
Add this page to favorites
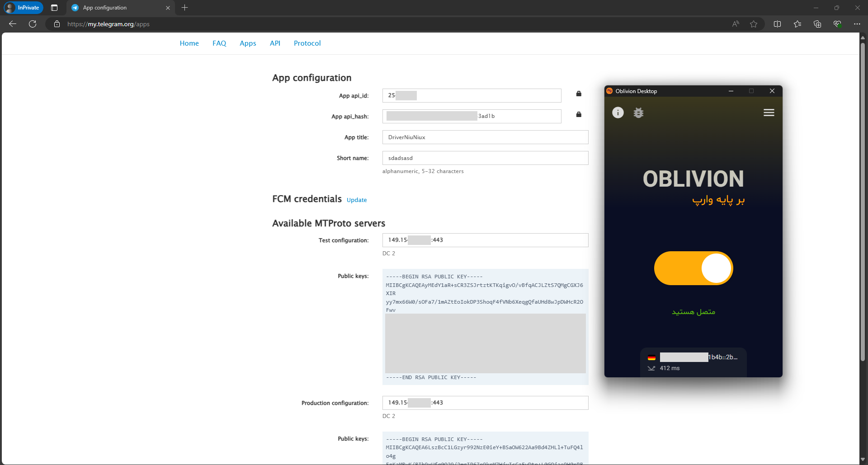754,24
